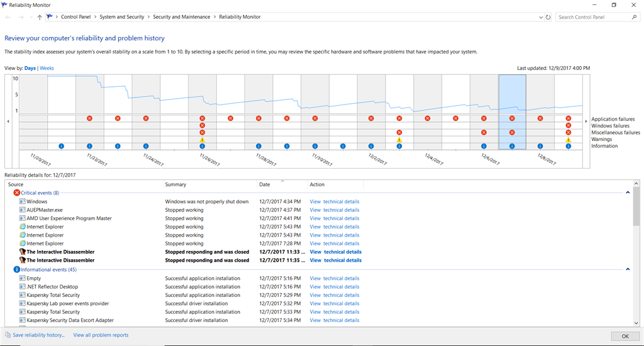This screenshot has width=644, height=346.
Task: Select the miscellaneous failure icon for 12/6/2017
Action: 484,132
